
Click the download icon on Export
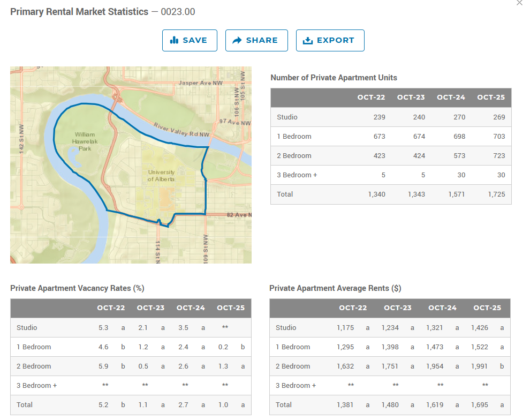tap(307, 40)
